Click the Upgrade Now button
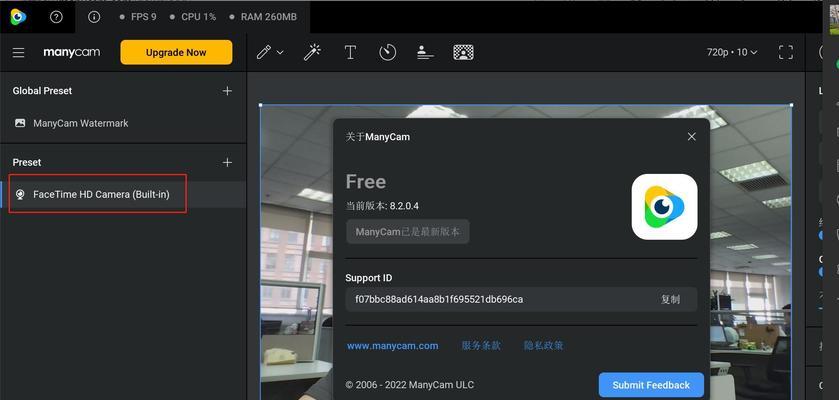 [x=176, y=52]
